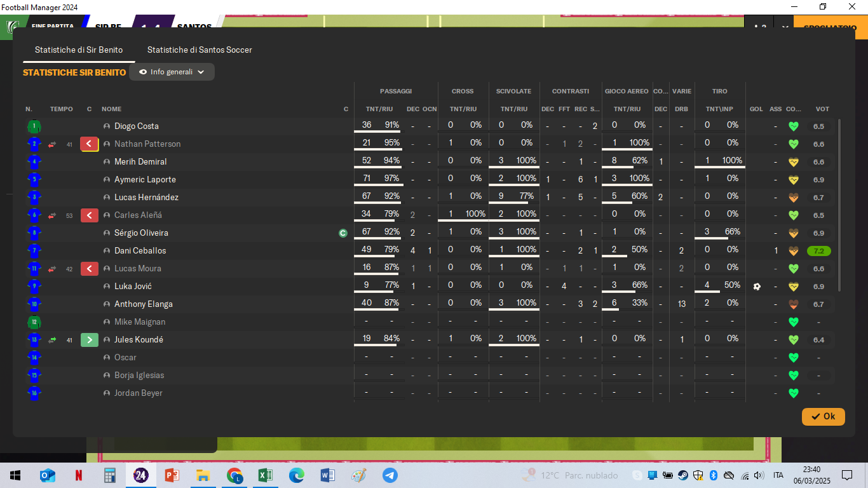Image resolution: width=868 pixels, height=488 pixels.
Task: Click Dani Ceballos's green 7.2 rating badge
Action: pyautogui.click(x=818, y=251)
